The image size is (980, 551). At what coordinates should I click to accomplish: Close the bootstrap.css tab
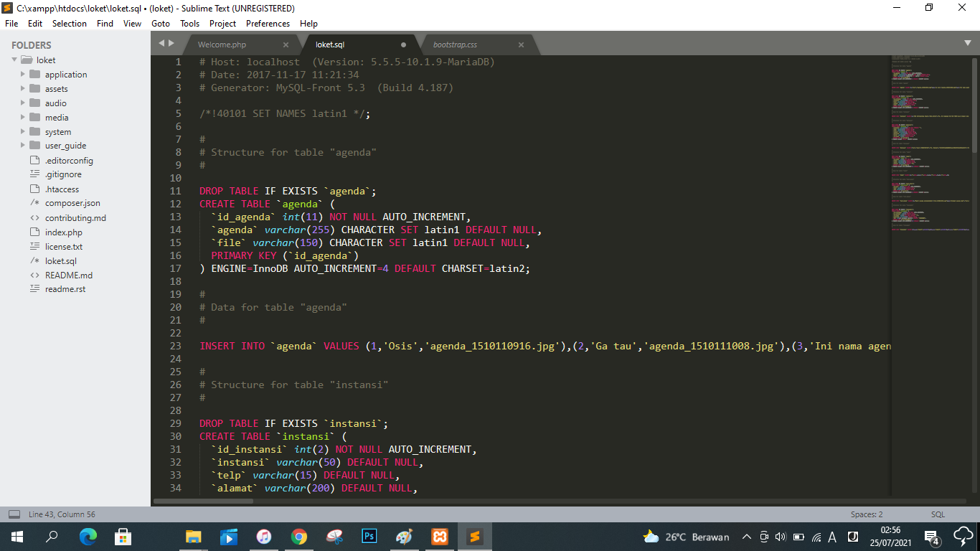click(521, 44)
